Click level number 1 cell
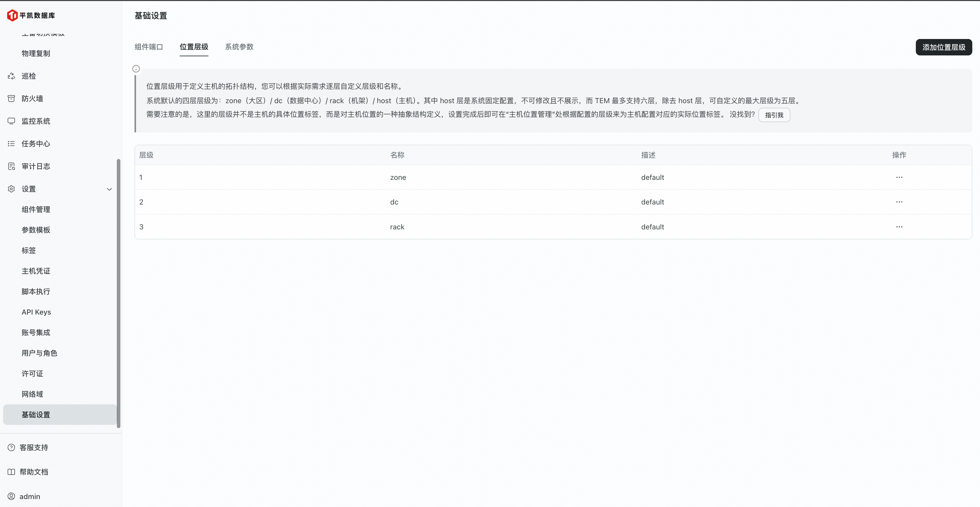This screenshot has width=980, height=507. [141, 177]
